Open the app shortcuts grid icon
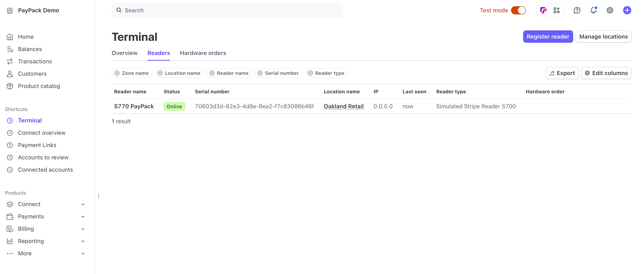Screen dimensions: 644x274 click(x=557, y=10)
